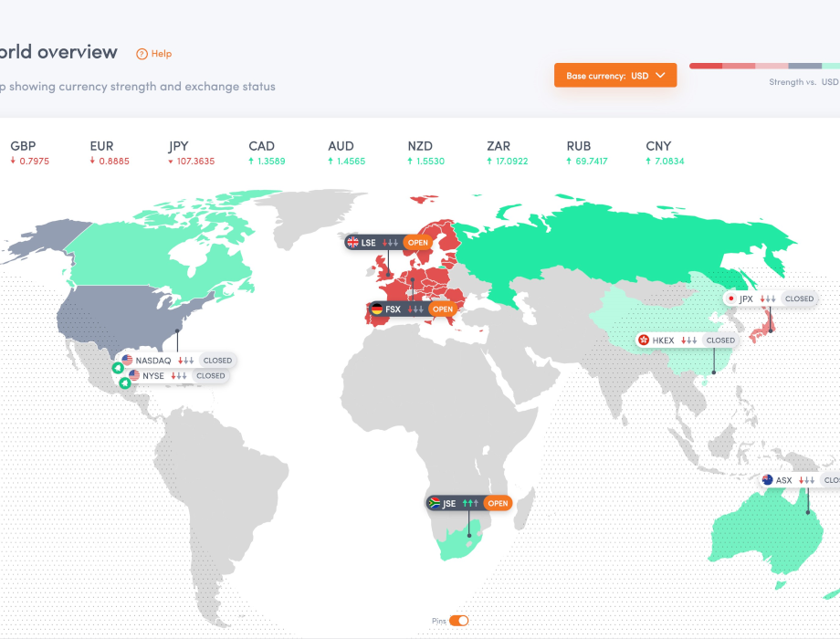Click the light pink strength legend segment
The width and height of the screenshot is (840, 639).
(772, 66)
